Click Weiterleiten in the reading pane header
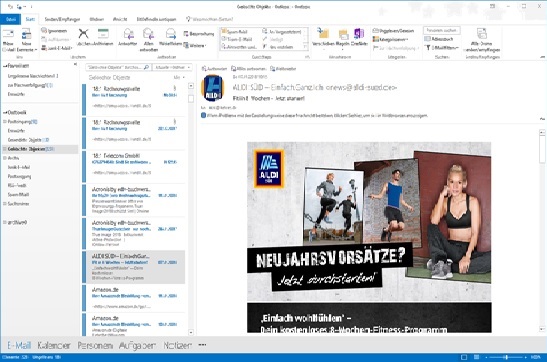 point(283,69)
